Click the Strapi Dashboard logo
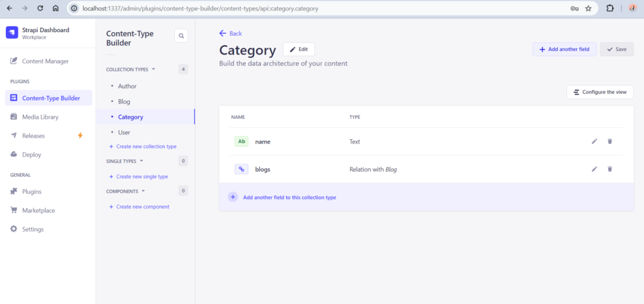Image resolution: width=644 pixels, height=304 pixels. tap(12, 33)
